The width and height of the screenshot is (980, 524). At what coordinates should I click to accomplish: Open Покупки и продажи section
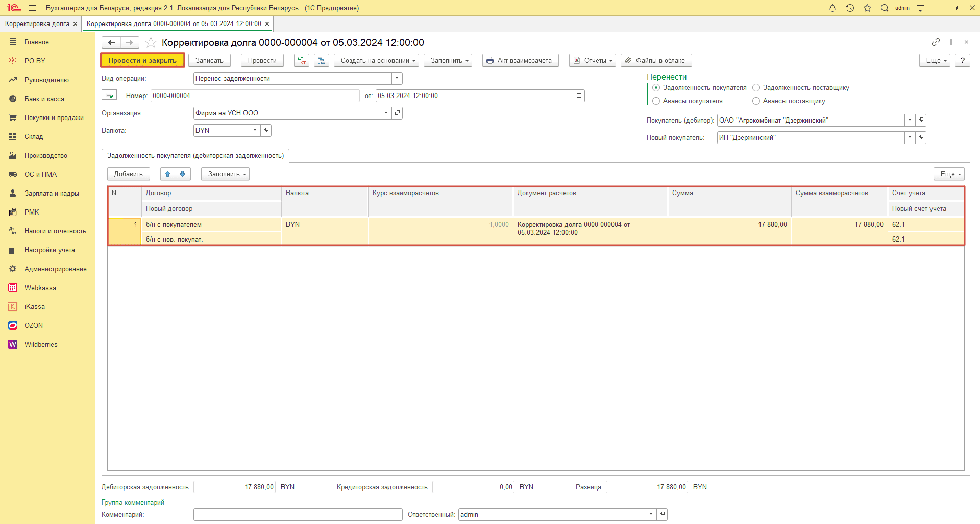tap(54, 117)
